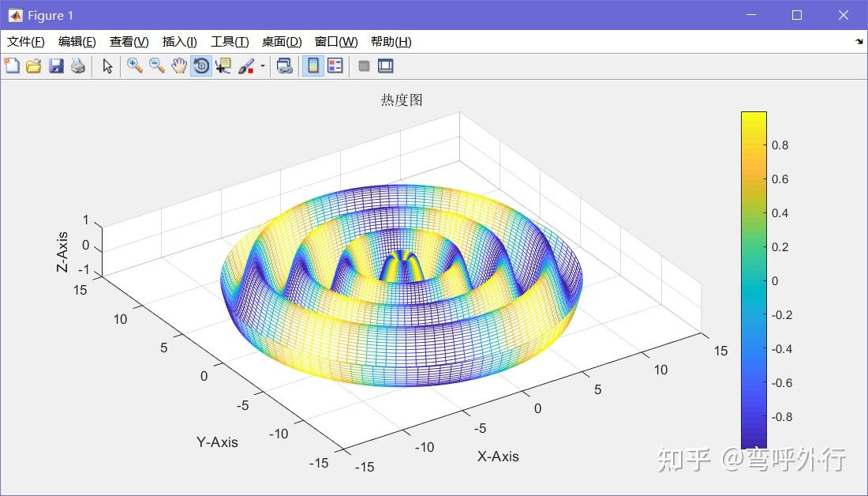Save the current figure with the Save icon

(x=55, y=66)
